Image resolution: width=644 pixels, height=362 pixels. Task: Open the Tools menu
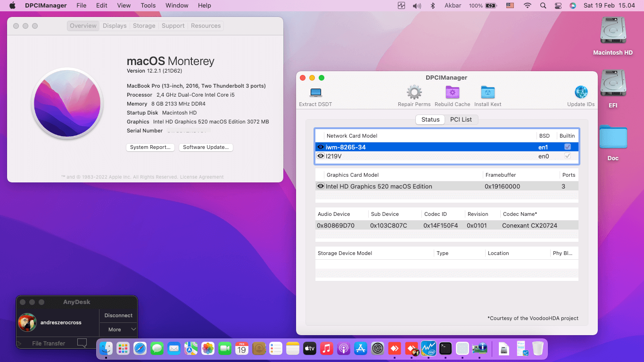pos(148,6)
